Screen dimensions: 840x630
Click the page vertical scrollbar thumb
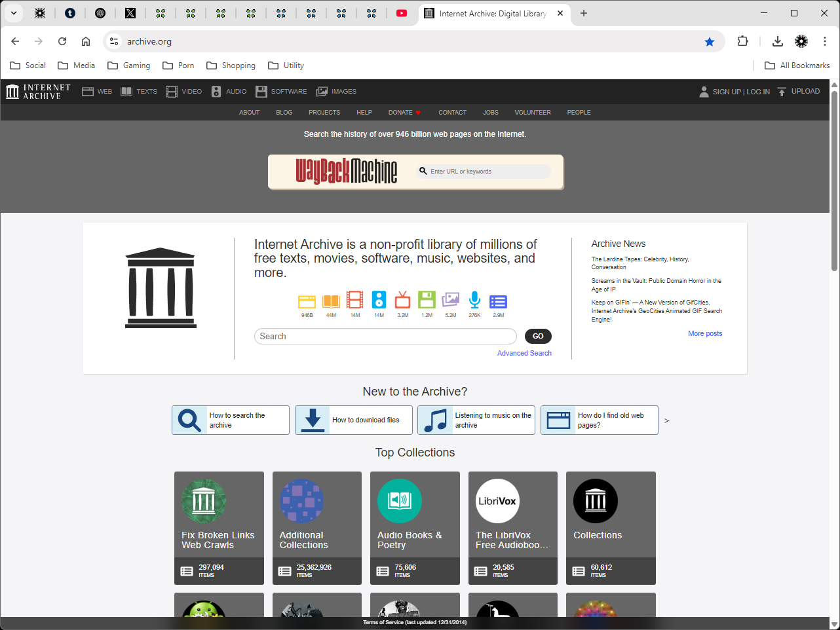(835, 180)
